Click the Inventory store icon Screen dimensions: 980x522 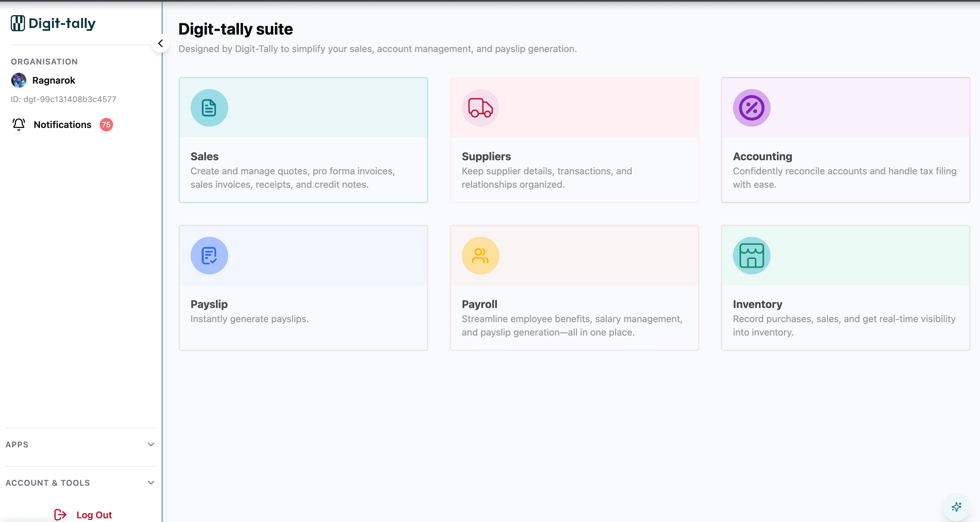[x=751, y=256]
